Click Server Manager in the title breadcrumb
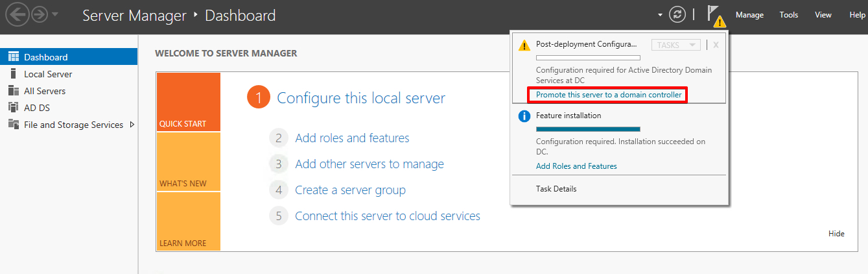The width and height of the screenshot is (868, 274). pyautogui.click(x=135, y=15)
